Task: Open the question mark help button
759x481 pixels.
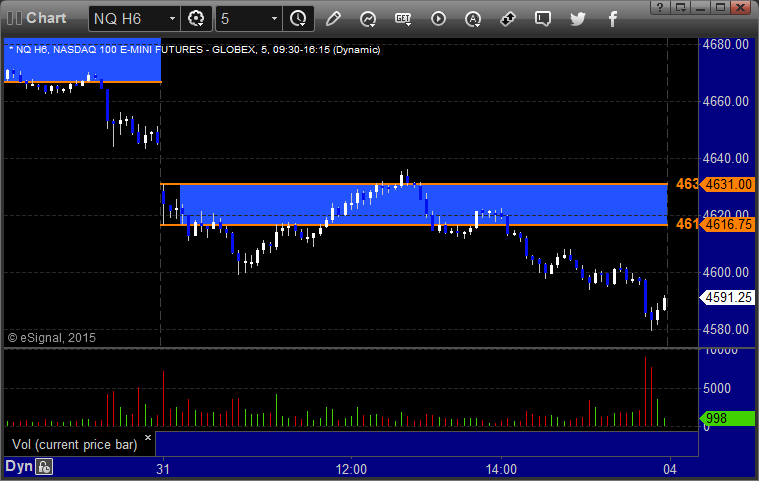Action: [x=659, y=7]
